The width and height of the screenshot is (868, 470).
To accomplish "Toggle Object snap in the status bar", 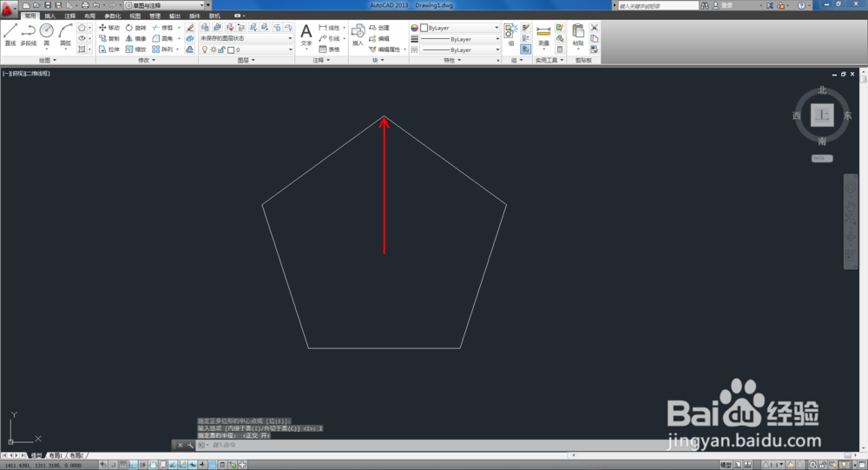I will (153, 465).
